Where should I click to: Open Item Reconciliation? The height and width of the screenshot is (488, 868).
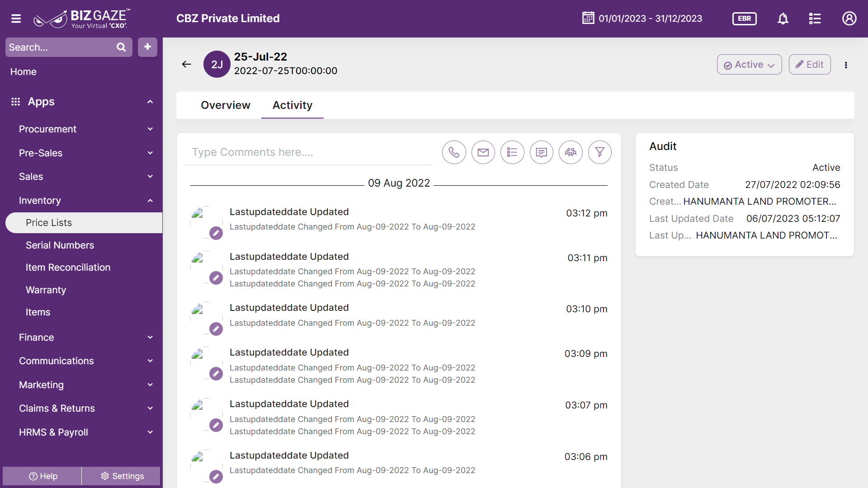click(x=68, y=267)
